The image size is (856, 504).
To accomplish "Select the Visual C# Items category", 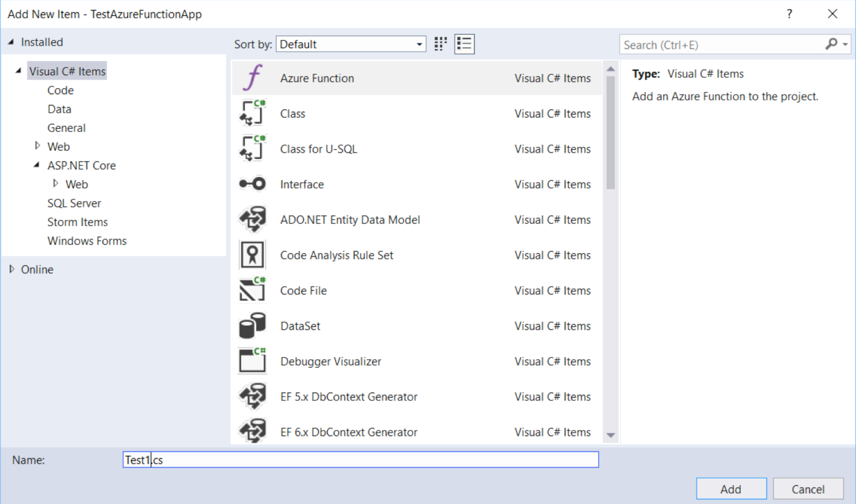I will click(x=67, y=71).
